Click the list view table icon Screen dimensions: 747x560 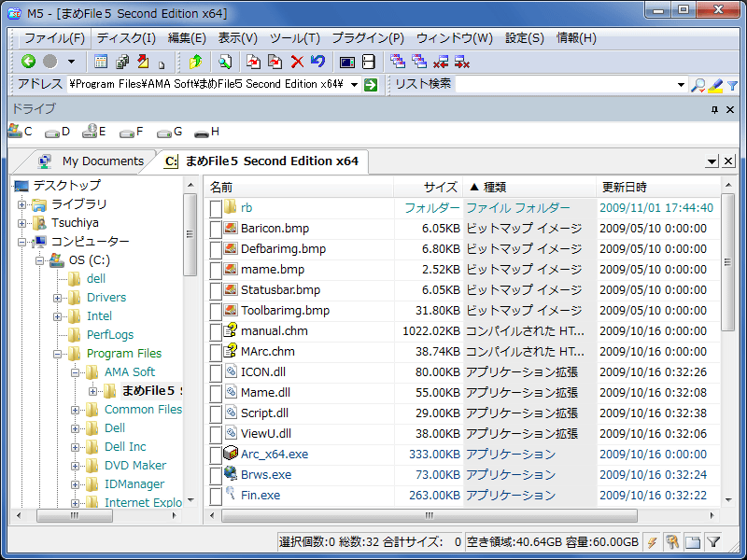[x=101, y=62]
